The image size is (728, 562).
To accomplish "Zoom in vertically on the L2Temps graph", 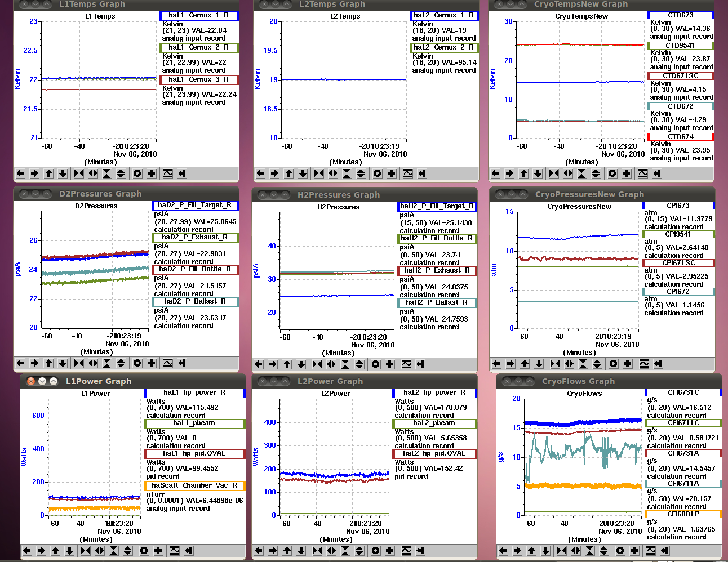I will pos(347,173).
